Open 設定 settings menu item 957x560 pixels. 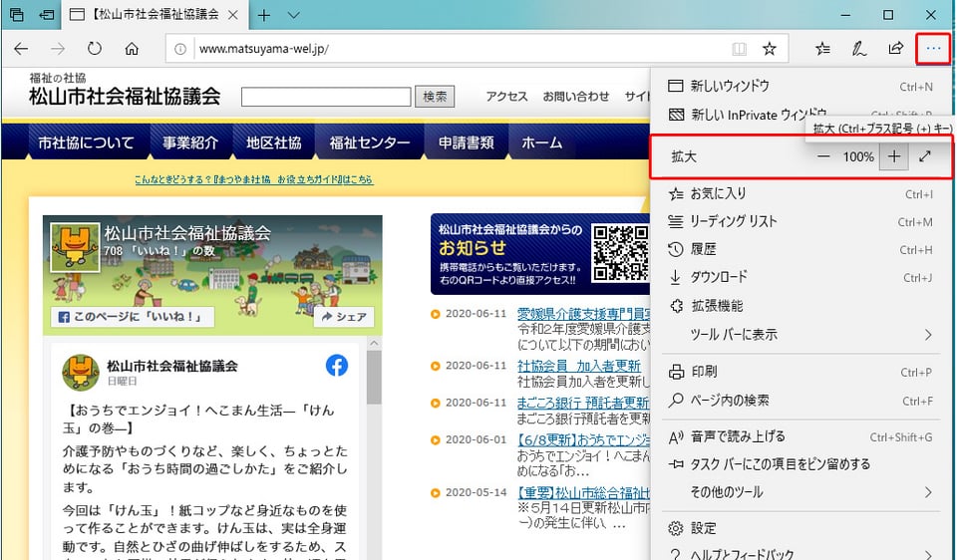coord(800,528)
